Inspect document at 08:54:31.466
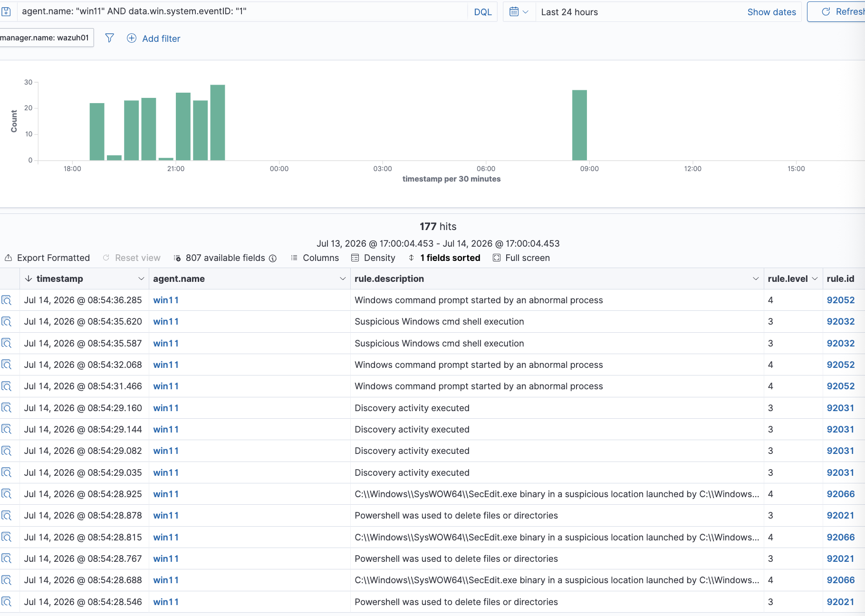The width and height of the screenshot is (865, 616). click(x=6, y=386)
